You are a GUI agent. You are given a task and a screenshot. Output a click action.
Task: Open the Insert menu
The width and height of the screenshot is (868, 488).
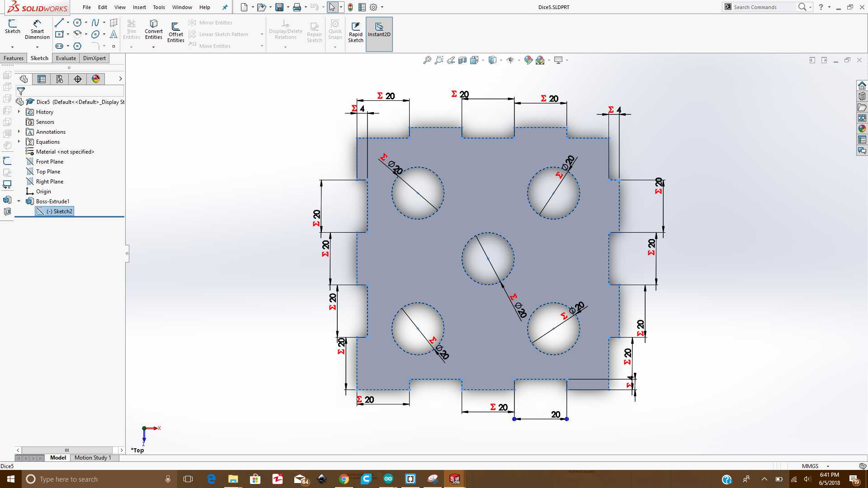(139, 7)
